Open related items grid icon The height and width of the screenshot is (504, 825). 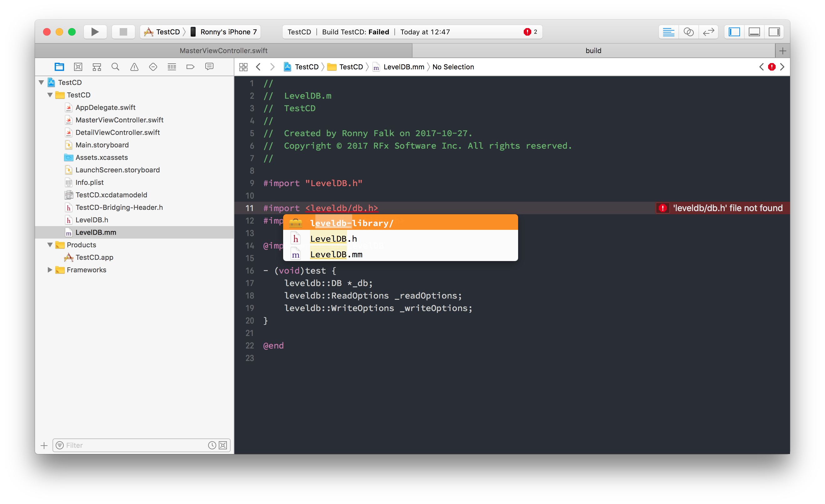pos(243,67)
